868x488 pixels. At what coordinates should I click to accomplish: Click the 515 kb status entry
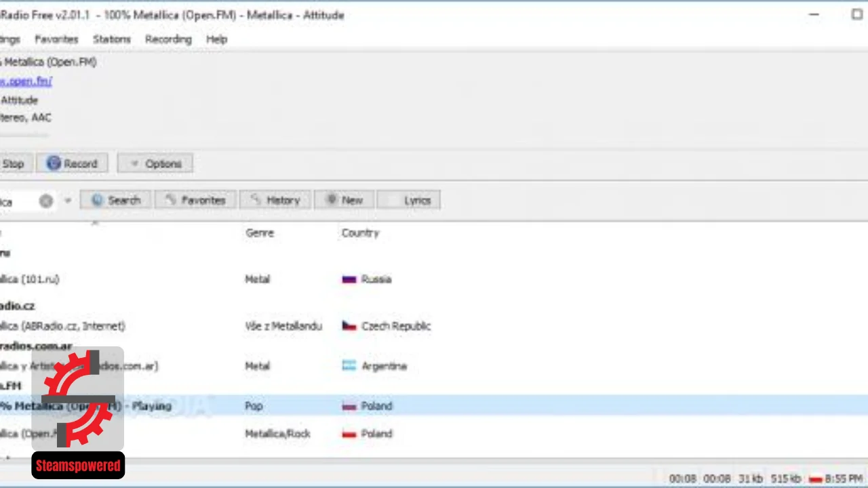pyautogui.click(x=786, y=479)
